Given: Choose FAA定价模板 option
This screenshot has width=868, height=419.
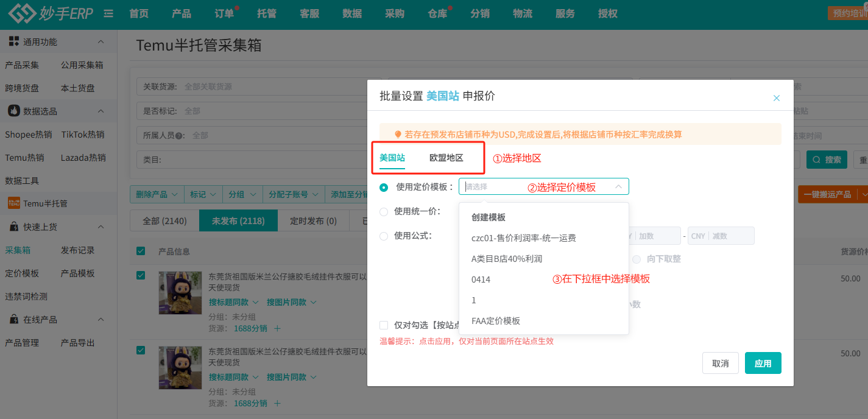Looking at the screenshot, I should coord(543,321).
